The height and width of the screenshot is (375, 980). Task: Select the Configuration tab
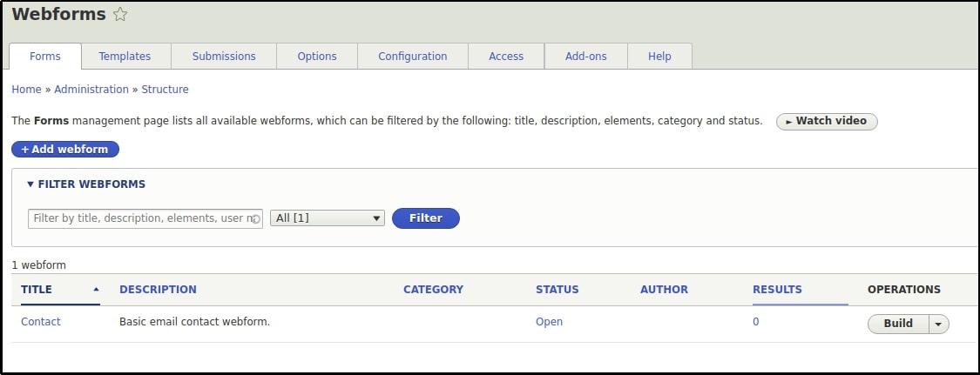pos(412,57)
